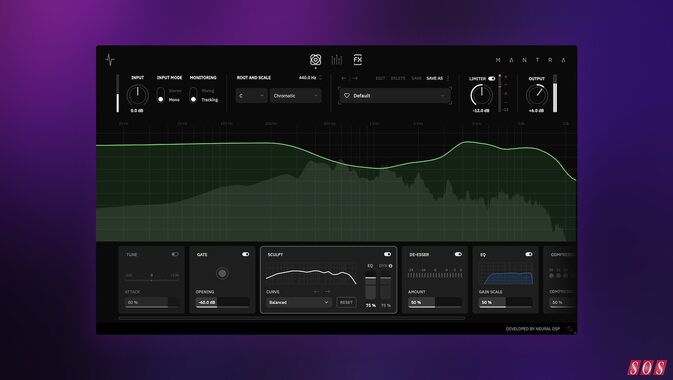Toggle the EQ module switch
The height and width of the screenshot is (380, 673).
pyautogui.click(x=528, y=254)
